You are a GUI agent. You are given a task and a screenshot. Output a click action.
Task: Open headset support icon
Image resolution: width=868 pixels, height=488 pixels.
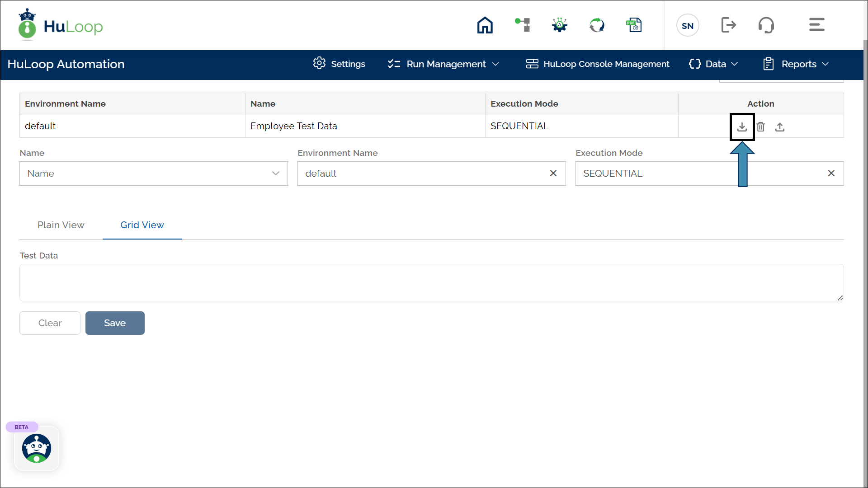pyautogui.click(x=766, y=25)
